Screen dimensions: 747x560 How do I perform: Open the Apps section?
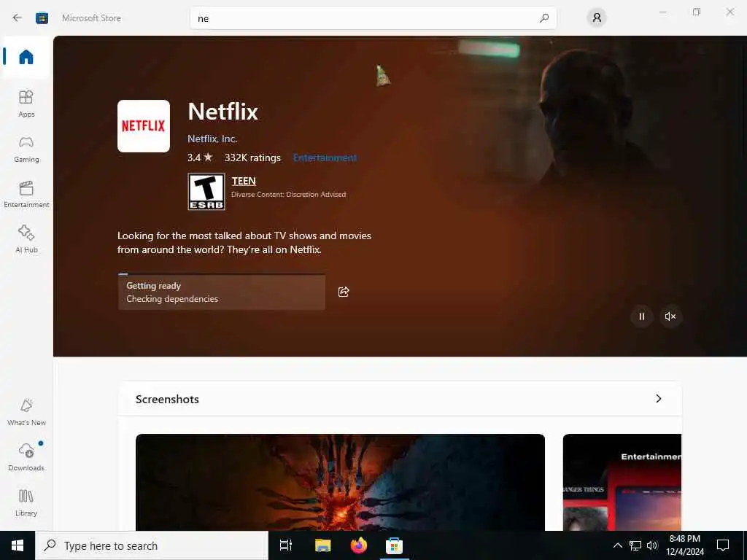26,104
